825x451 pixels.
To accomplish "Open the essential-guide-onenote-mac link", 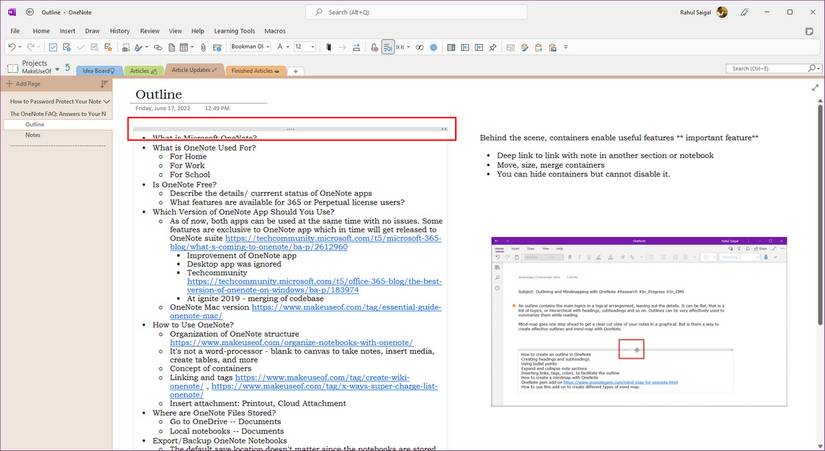I will (x=306, y=311).
